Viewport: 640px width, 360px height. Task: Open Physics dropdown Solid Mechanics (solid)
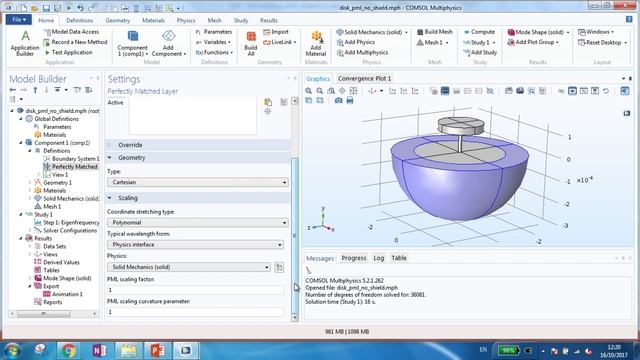(x=189, y=267)
